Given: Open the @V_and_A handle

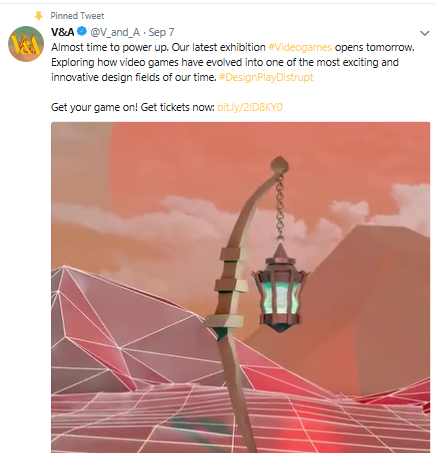Looking at the screenshot, I should (115, 32).
